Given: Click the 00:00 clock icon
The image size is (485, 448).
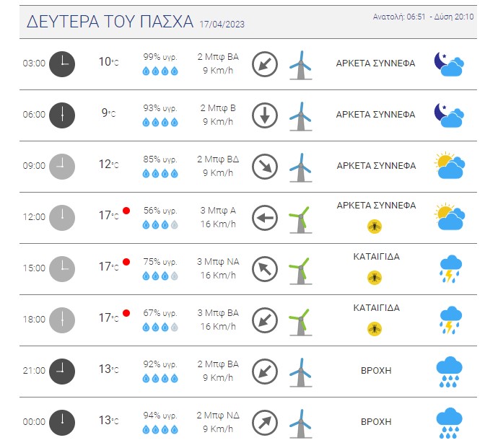Looking at the screenshot, I should 62,423.
